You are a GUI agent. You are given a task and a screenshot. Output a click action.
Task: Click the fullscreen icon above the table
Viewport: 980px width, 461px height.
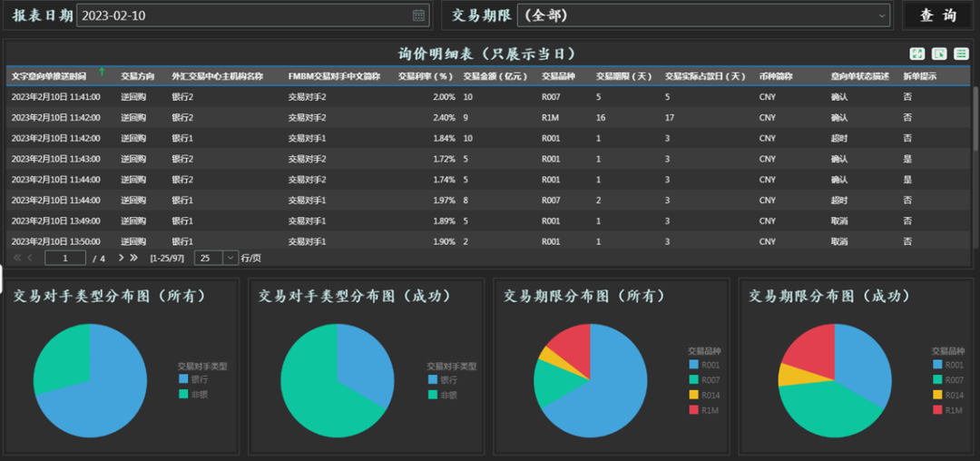917,54
